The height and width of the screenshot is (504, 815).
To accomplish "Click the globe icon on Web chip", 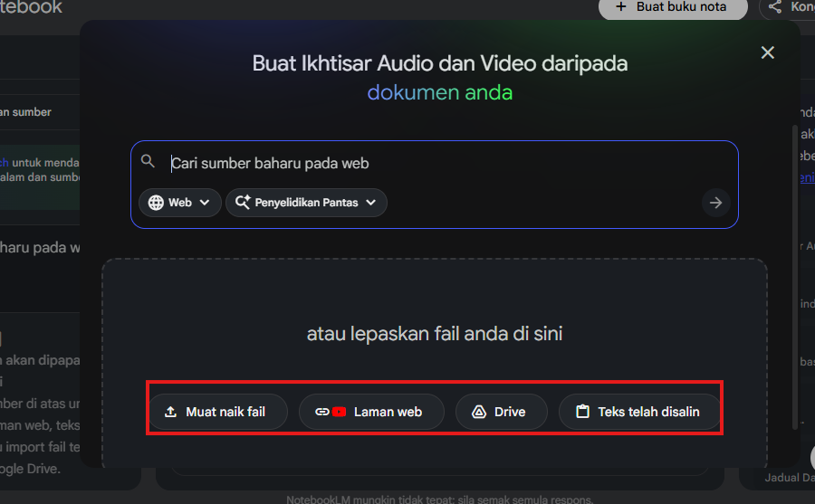I will pyautogui.click(x=156, y=203).
